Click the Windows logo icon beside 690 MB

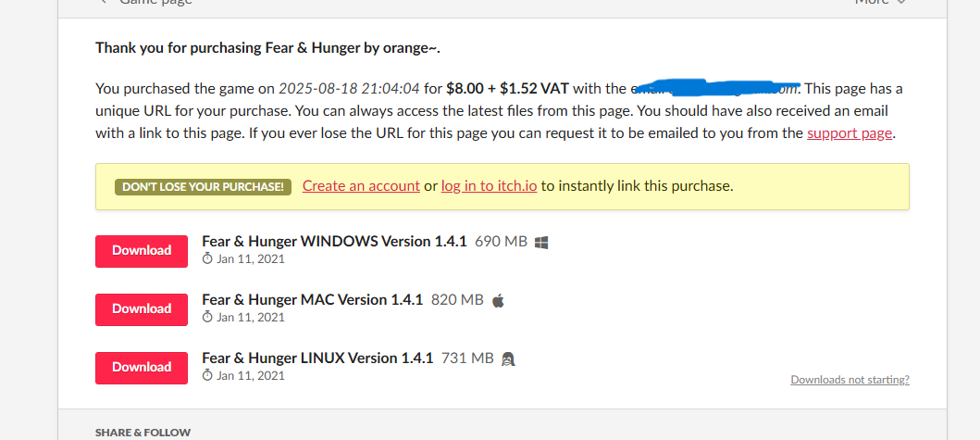pyautogui.click(x=542, y=242)
